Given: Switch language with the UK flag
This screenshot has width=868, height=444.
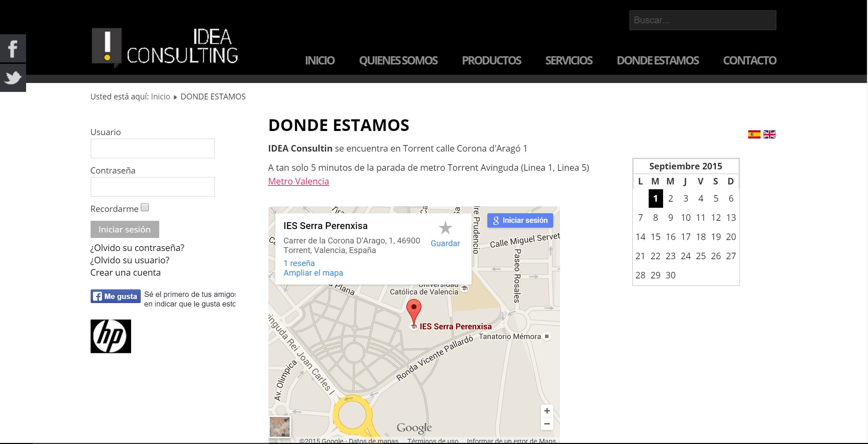Looking at the screenshot, I should 769,134.
